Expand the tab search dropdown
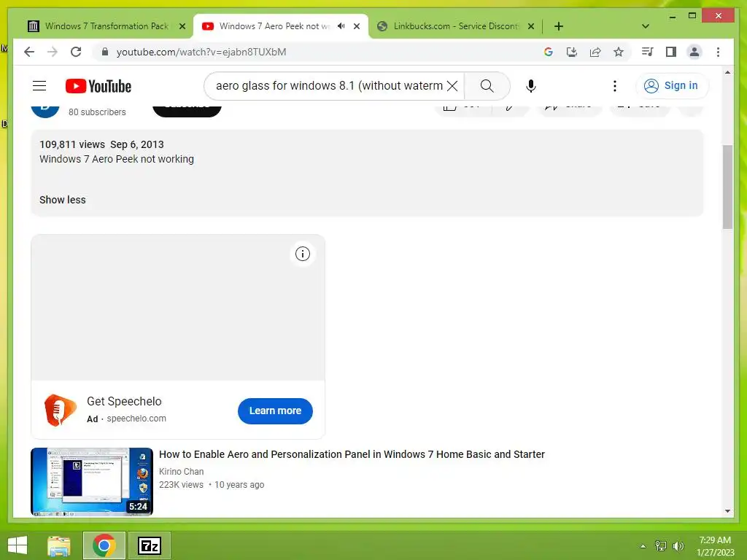 (x=645, y=26)
